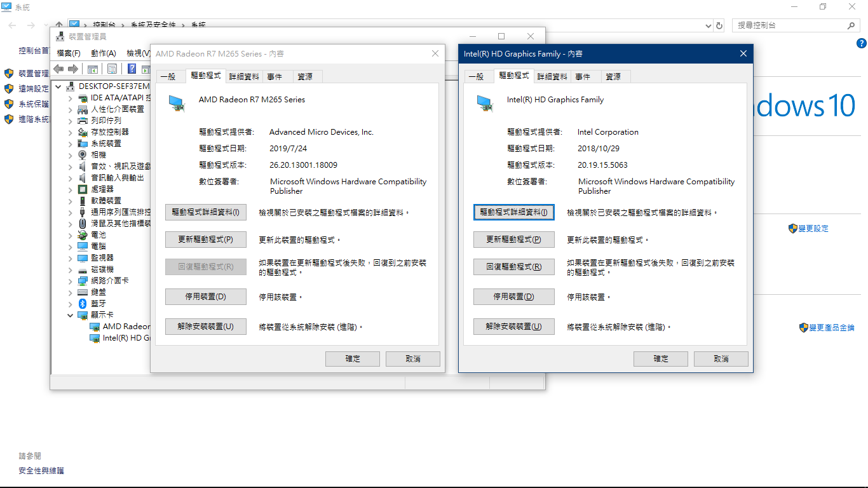Click the webcam icon beside 相機
This screenshot has height=488, width=868.
coord(83,155)
